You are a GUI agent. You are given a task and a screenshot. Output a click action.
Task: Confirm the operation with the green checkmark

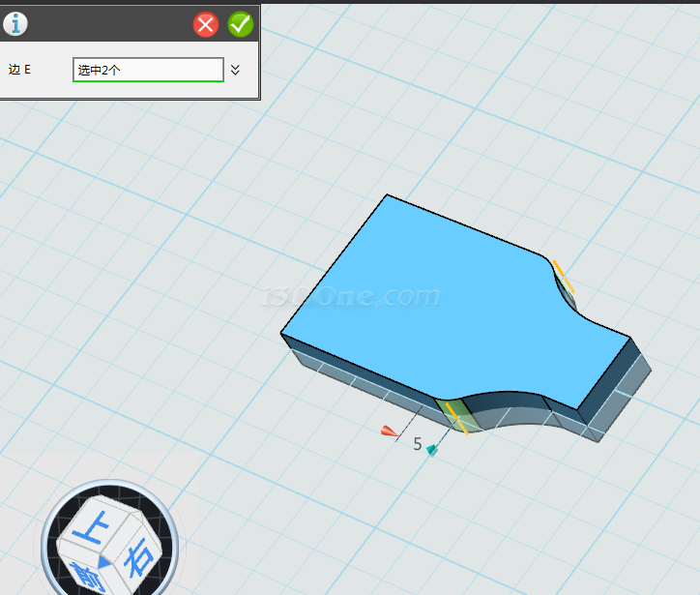[x=240, y=24]
